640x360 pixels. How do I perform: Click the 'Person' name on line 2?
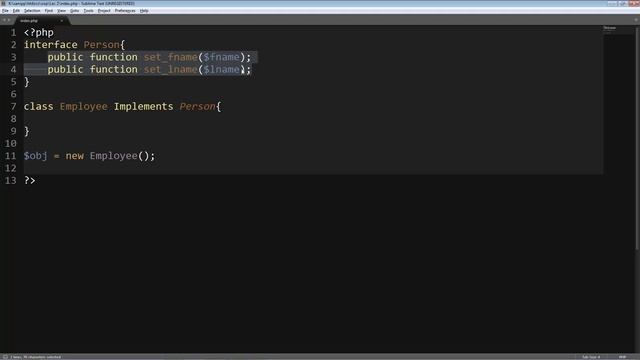tap(102, 44)
